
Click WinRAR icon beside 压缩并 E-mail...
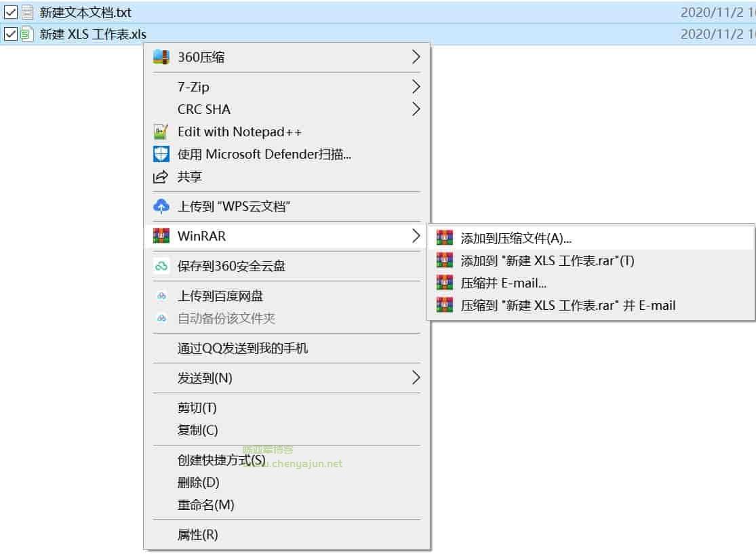(x=445, y=283)
